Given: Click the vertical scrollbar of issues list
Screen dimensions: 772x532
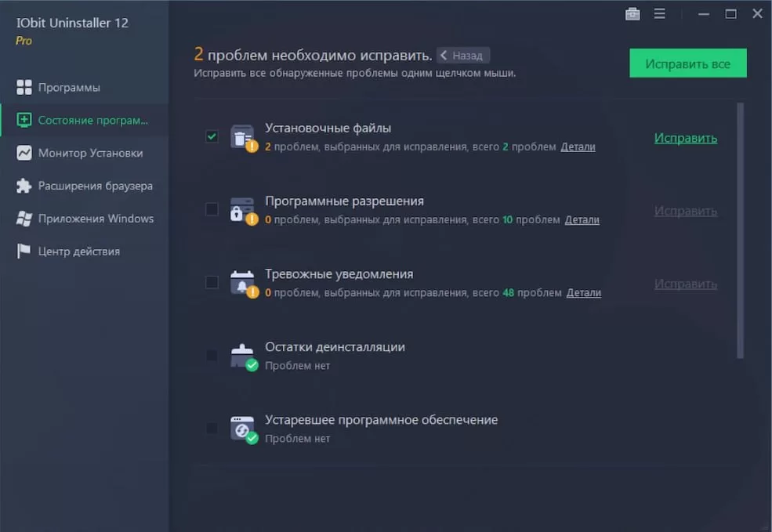Looking at the screenshot, I should [740, 230].
